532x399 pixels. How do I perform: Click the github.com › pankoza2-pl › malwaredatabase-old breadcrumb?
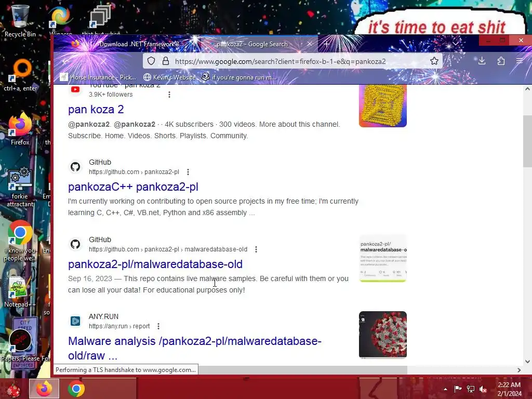coord(168,249)
